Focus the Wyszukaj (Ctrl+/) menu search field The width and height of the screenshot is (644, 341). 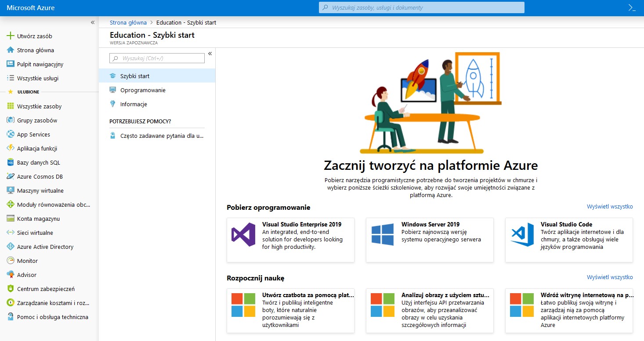click(157, 58)
